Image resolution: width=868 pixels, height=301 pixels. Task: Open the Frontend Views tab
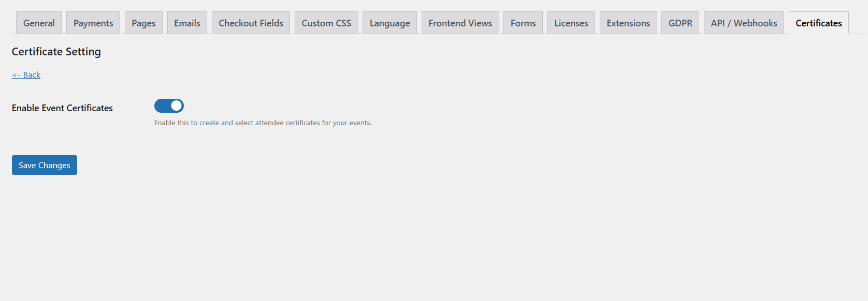pos(460,23)
